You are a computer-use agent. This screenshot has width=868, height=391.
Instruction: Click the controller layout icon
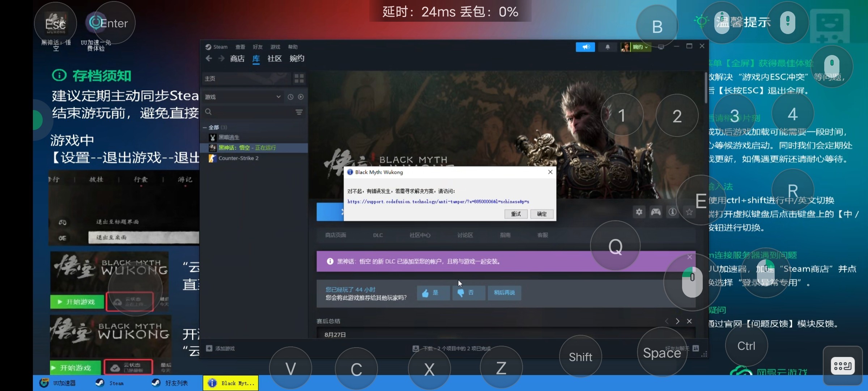click(656, 212)
